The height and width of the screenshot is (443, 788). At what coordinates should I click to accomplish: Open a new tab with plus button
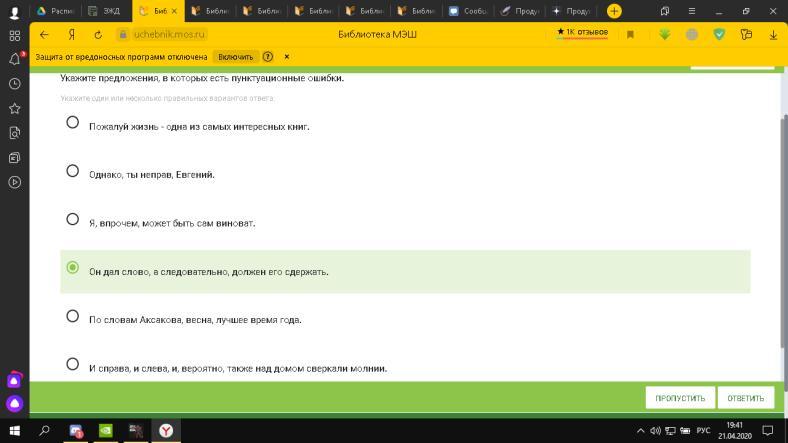[614, 11]
